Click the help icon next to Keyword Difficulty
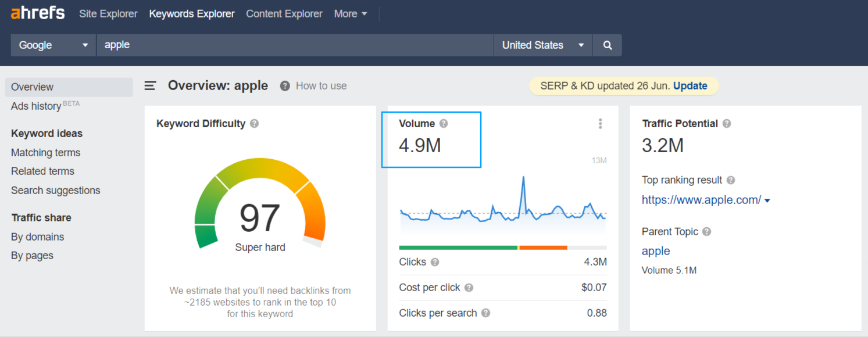 [254, 123]
